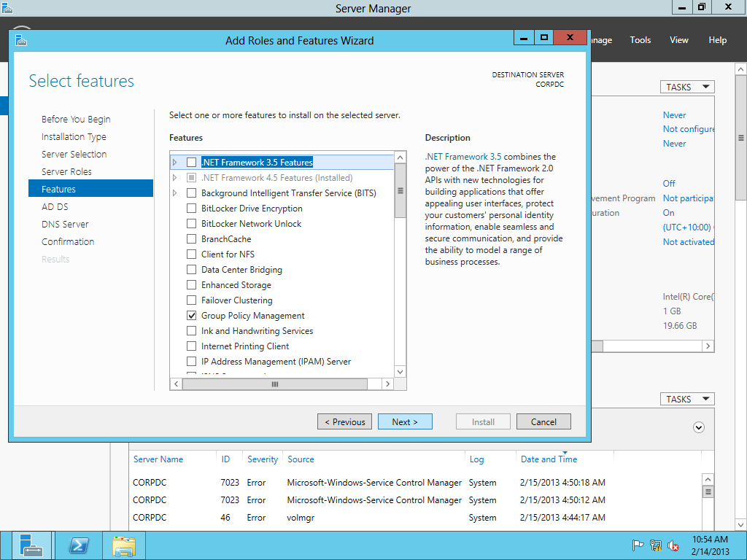Sort events by the Log column

pos(476,459)
